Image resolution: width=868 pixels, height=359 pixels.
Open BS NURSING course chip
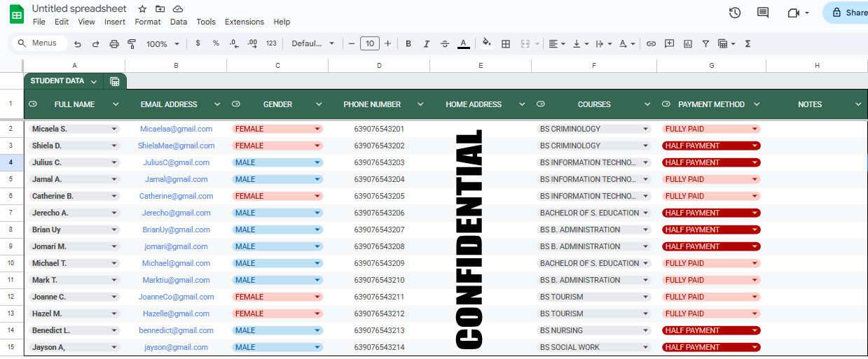coord(593,330)
